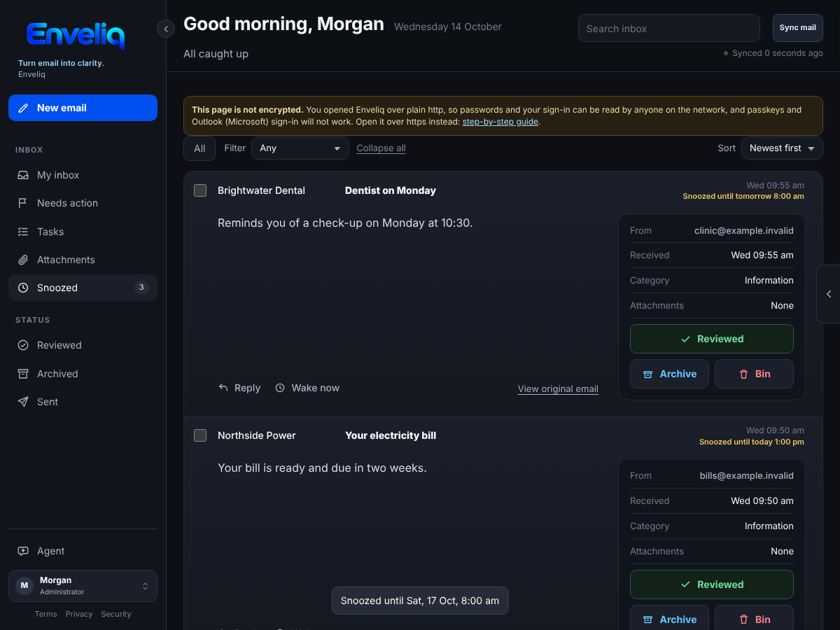Go to My inbox
Screen dimensions: 840x630
(83, 175)
